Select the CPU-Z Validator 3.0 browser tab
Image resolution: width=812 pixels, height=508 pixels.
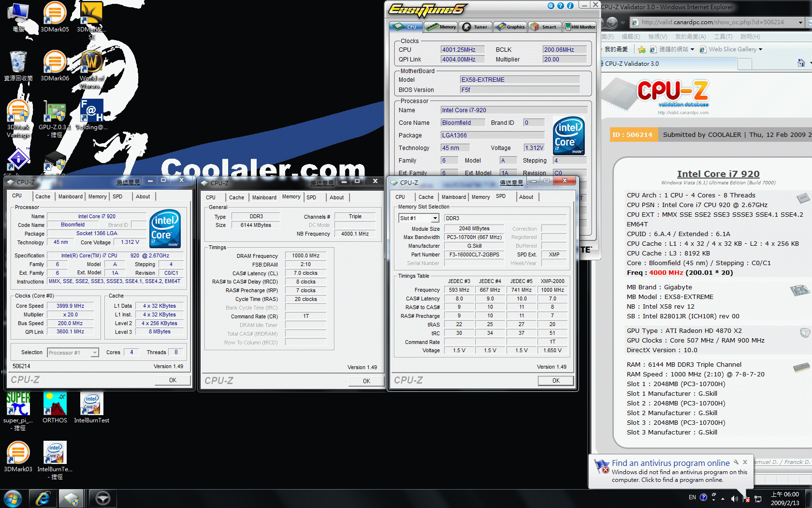click(670, 63)
